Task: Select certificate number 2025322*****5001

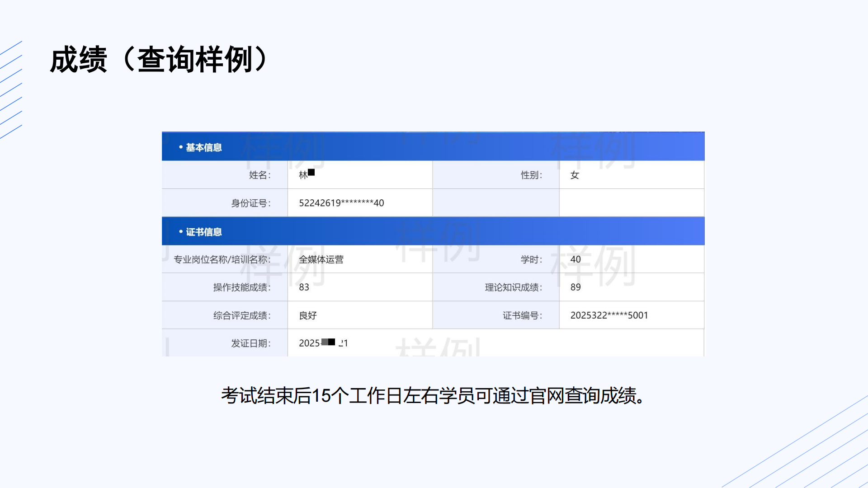Action: click(609, 315)
